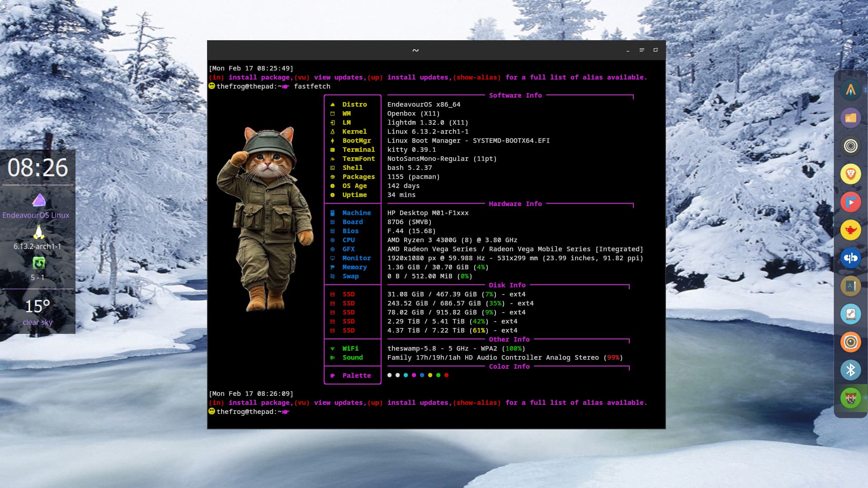Click the saluting army cat image
Image resolution: width=868 pixels, height=488 pixels.
265,219
